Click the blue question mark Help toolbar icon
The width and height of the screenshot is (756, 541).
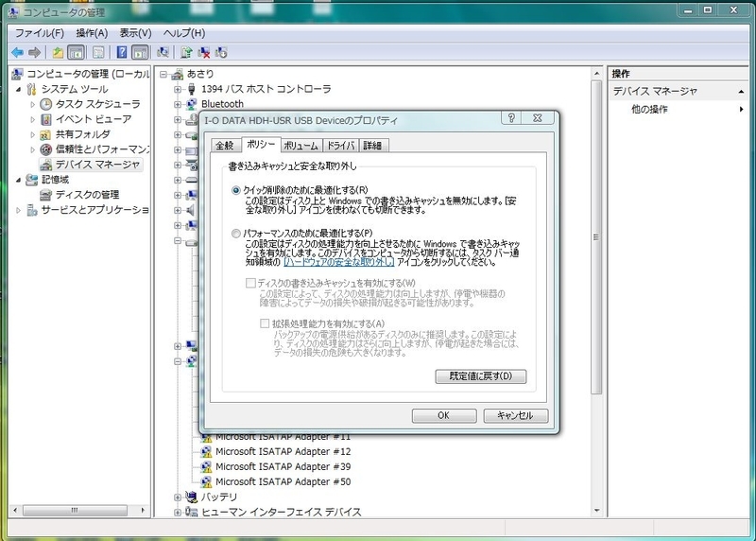[x=122, y=53]
